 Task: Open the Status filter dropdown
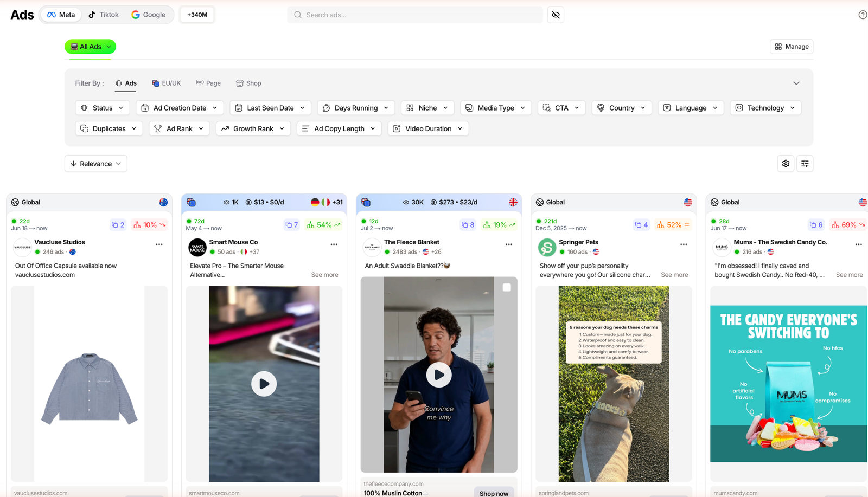103,108
